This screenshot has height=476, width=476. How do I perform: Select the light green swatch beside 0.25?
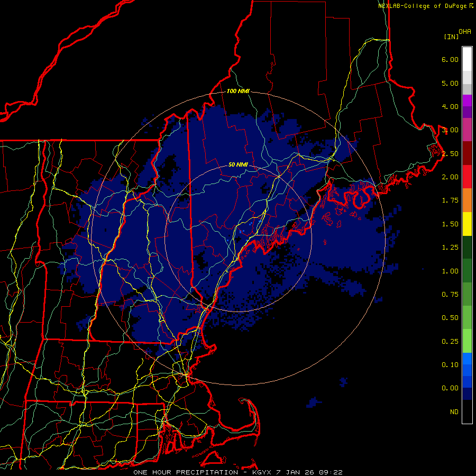467,341
